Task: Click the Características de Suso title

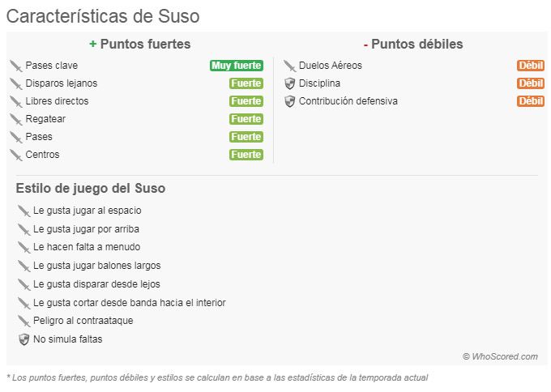Action: (x=103, y=16)
